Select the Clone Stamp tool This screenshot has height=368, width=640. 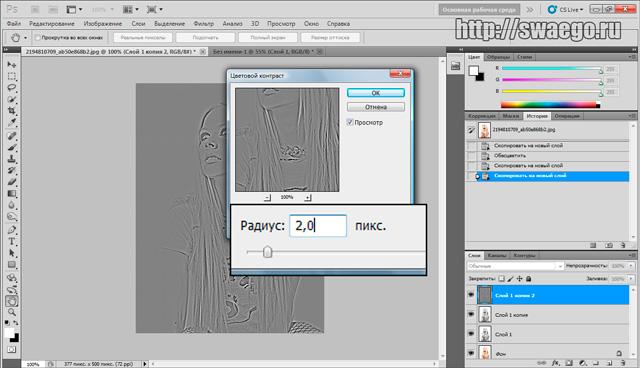coord(12,159)
